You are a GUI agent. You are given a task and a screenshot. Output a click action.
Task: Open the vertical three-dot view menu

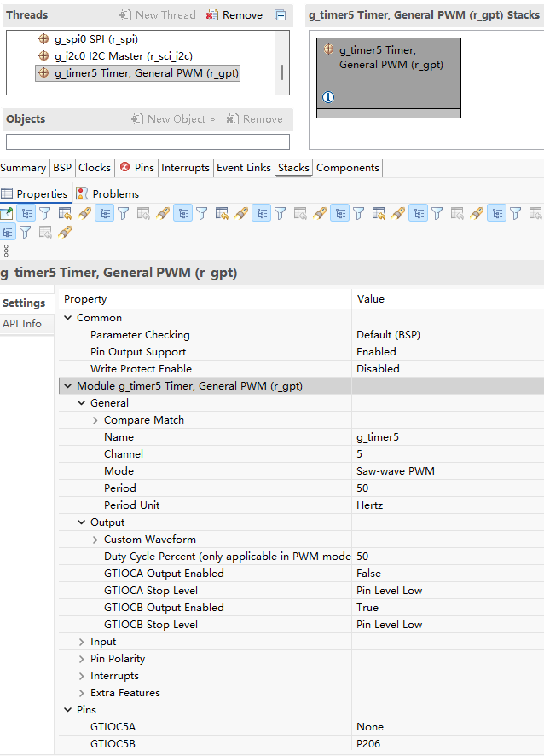pos(6,251)
